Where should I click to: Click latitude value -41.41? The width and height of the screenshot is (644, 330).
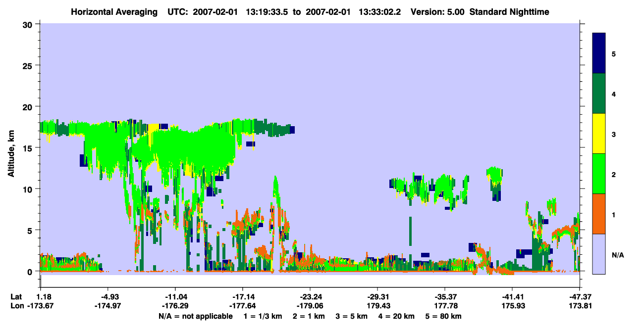click(512, 297)
